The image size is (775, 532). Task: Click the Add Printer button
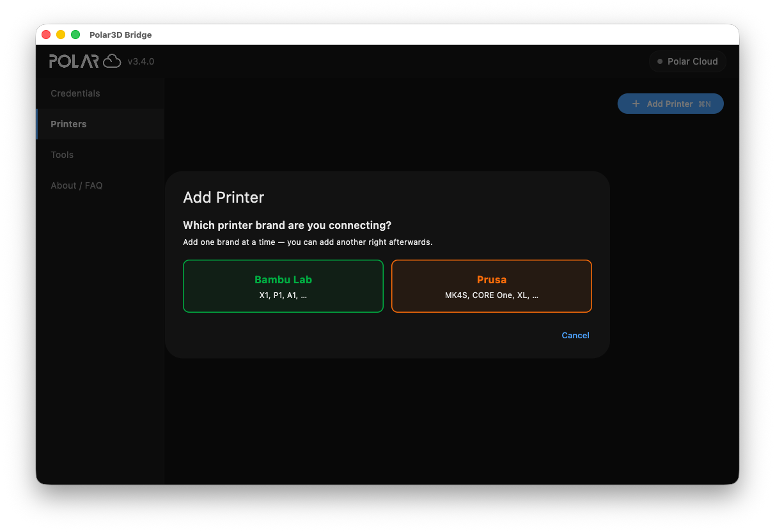[x=671, y=104]
